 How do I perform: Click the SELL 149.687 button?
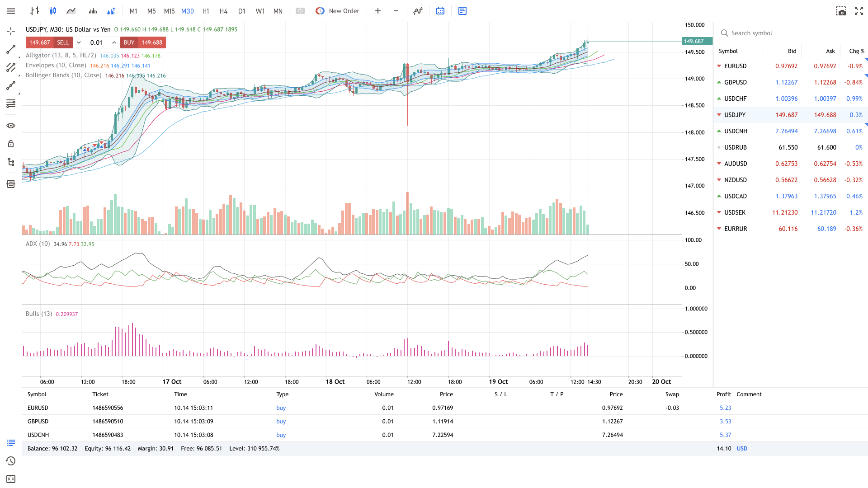(x=49, y=42)
